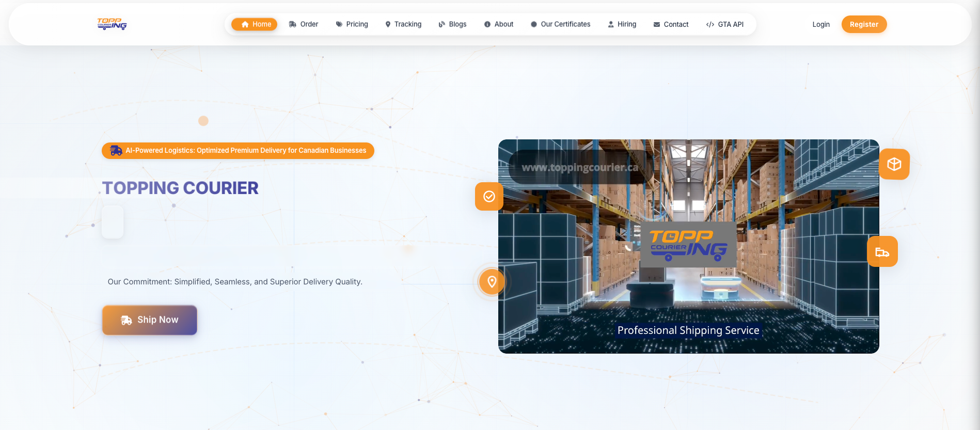Screen dimensions: 980x430
Task: Open the About page
Action: pyautogui.click(x=499, y=24)
